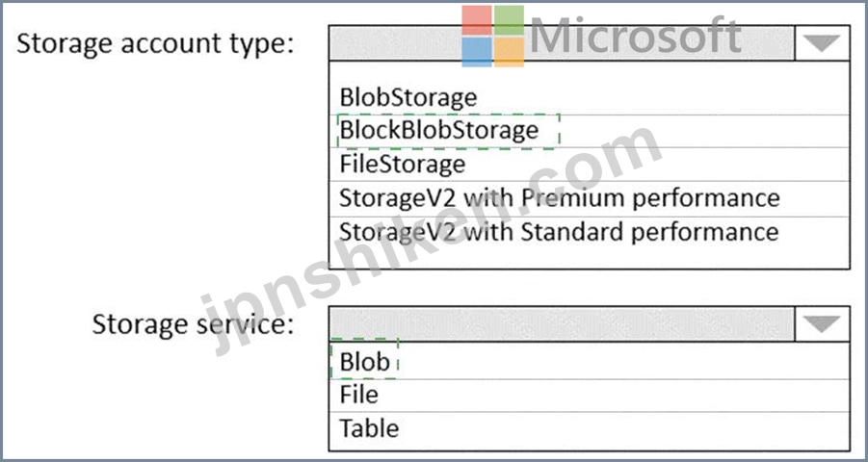Select Table storage service option

pyautogui.click(x=589, y=429)
